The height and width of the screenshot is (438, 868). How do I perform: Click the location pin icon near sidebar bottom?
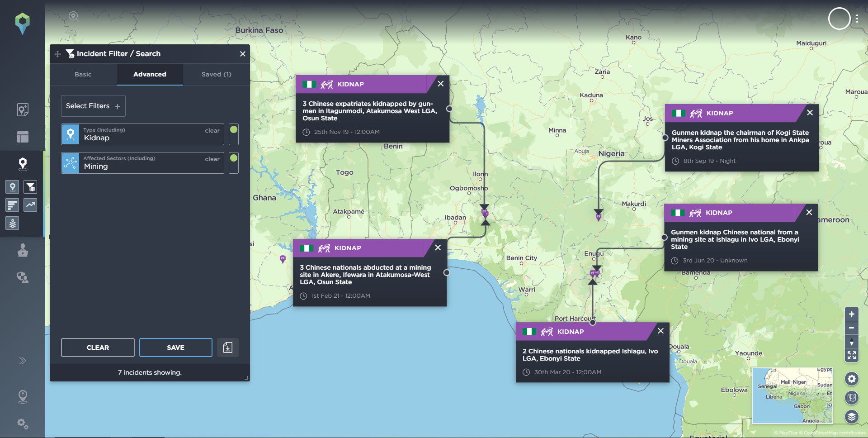23,397
